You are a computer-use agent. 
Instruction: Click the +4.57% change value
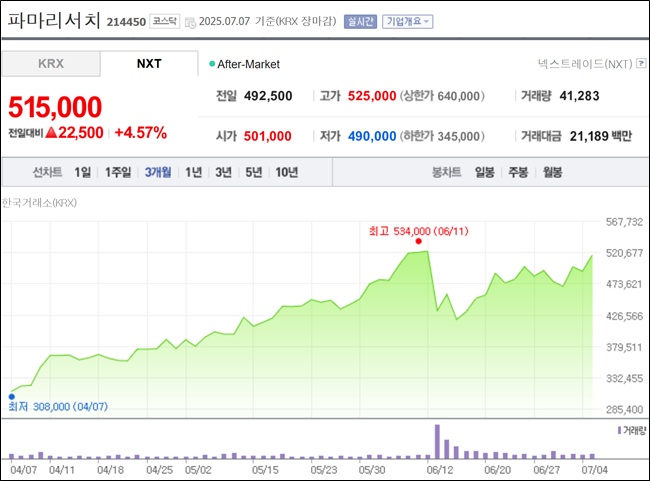click(141, 133)
